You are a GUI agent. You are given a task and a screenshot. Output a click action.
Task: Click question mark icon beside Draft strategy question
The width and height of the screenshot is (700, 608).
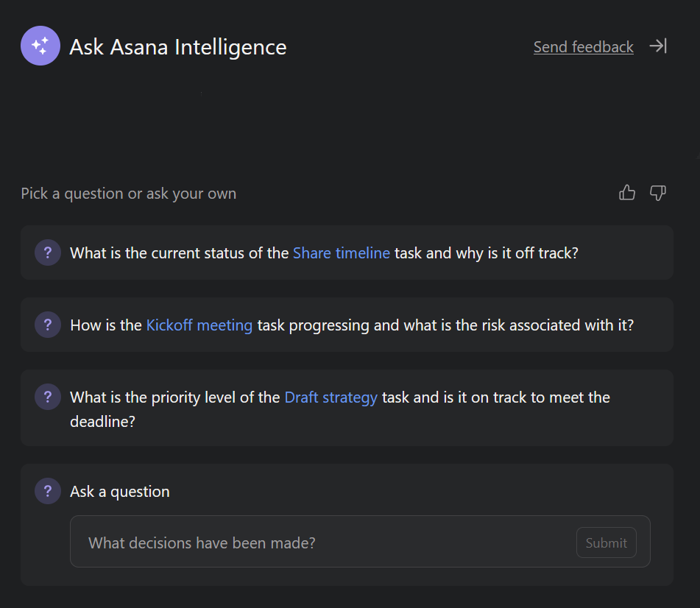(x=48, y=397)
